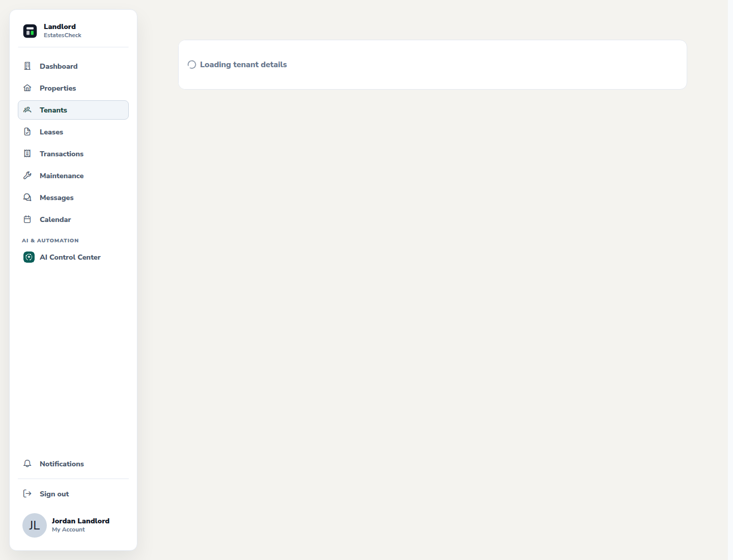Click the AI Control Center green icon

[29, 257]
